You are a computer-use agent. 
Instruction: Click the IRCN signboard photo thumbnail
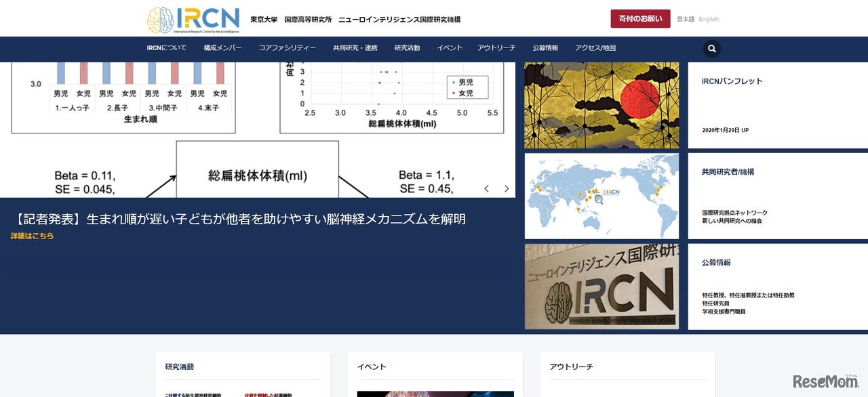coord(601,286)
